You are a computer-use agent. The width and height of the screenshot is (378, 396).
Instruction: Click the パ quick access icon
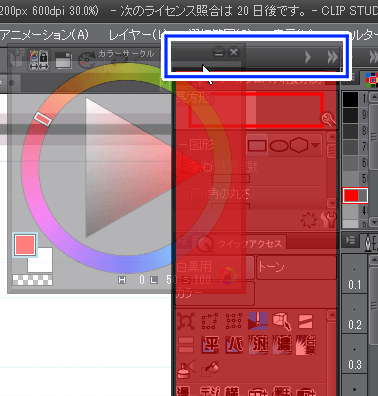(234, 345)
